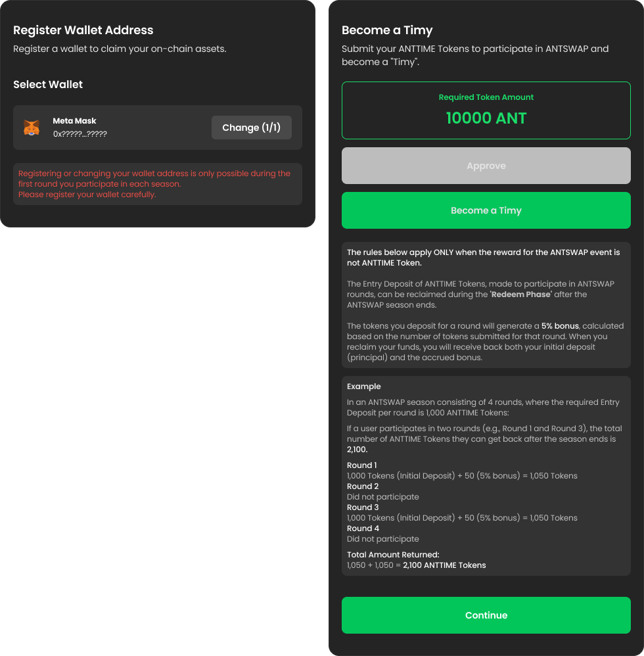The image size is (644, 656).
Task: Click the 10000 ANT token amount
Action: tap(486, 118)
